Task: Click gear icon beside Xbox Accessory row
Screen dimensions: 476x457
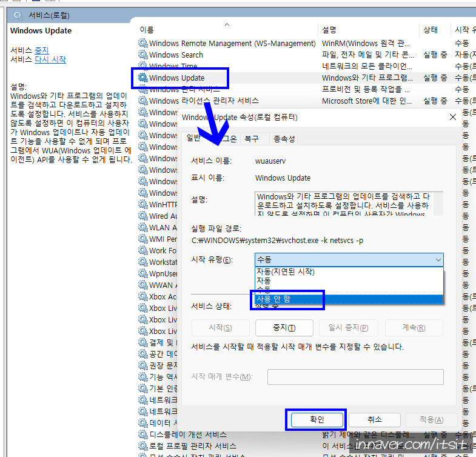Action: coord(142,296)
